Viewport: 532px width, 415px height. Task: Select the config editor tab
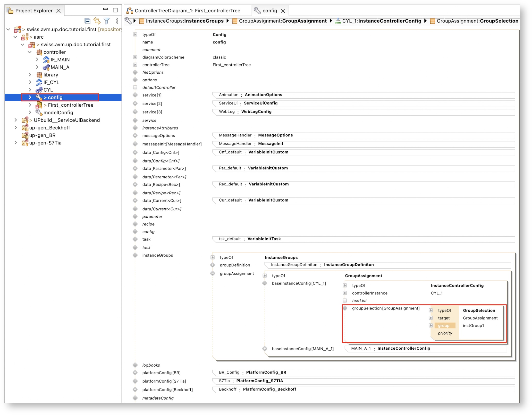tap(269, 11)
